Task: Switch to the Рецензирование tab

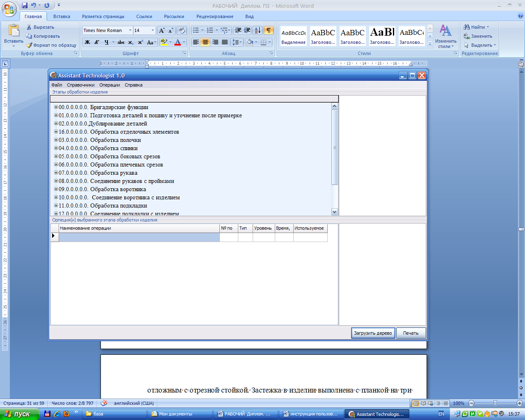Action: (215, 16)
